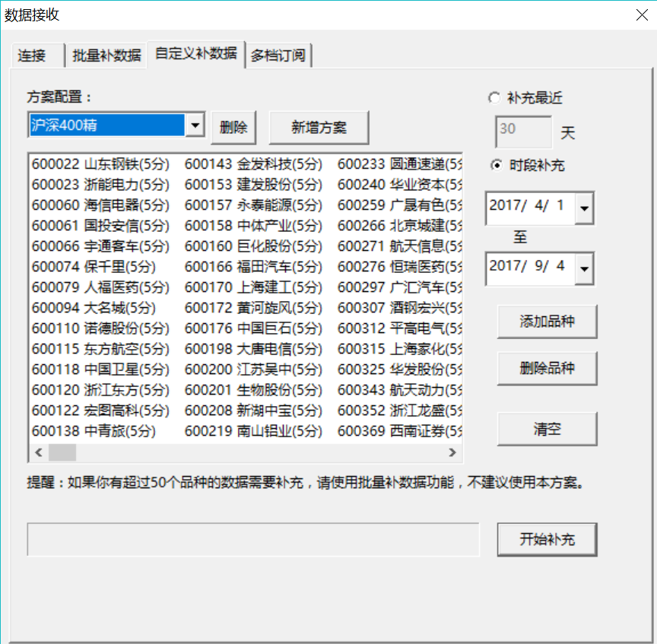Select list item 600233 圆通速递
Screen dimensions: 657x644
click(400, 163)
